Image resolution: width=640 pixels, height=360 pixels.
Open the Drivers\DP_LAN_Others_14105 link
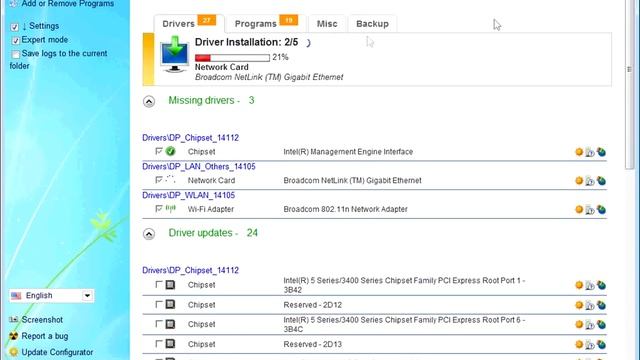[x=199, y=167]
